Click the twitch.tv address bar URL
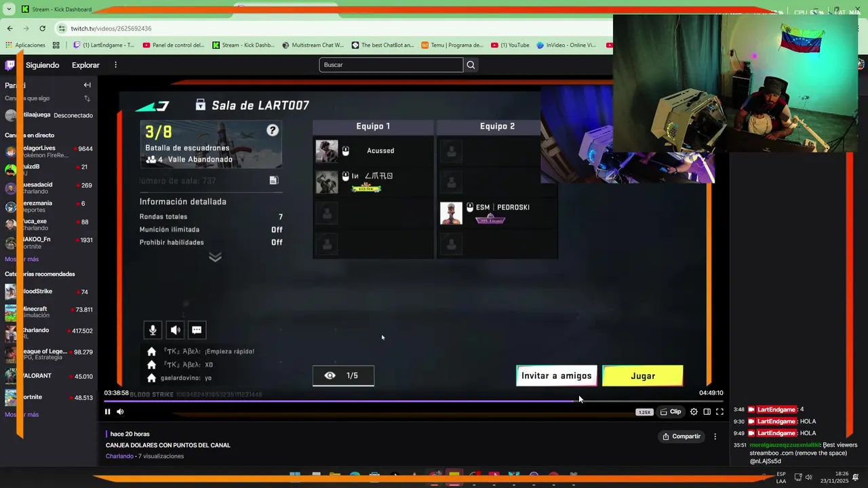This screenshot has height=488, width=868. tap(111, 28)
